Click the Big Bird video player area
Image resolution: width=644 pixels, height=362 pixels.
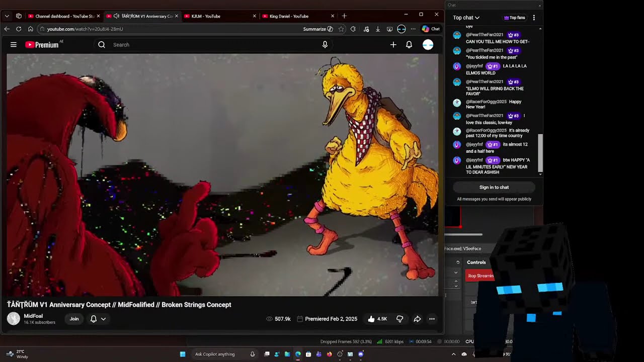222,175
